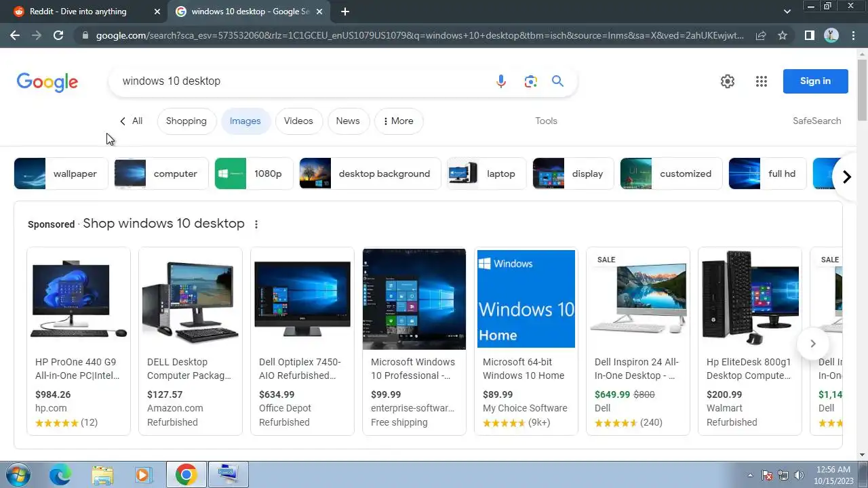Open SafeSearch settings
This screenshot has width=868, height=488.
[816, 121]
